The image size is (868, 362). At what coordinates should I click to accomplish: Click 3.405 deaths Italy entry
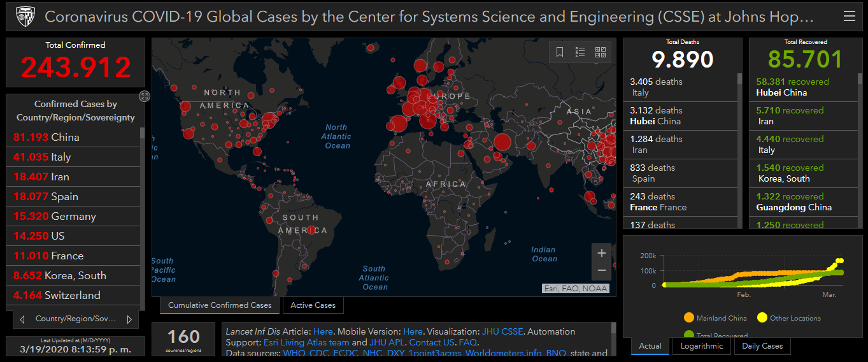[x=680, y=87]
